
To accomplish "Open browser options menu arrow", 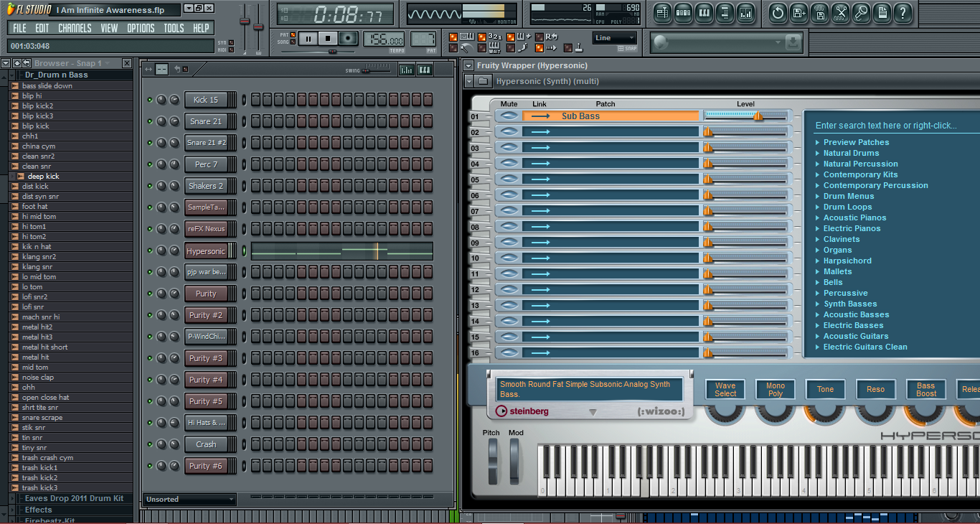I will pyautogui.click(x=6, y=63).
